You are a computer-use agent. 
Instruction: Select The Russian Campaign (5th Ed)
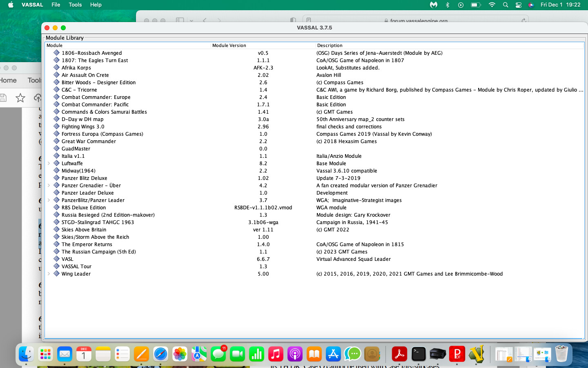[98, 251]
